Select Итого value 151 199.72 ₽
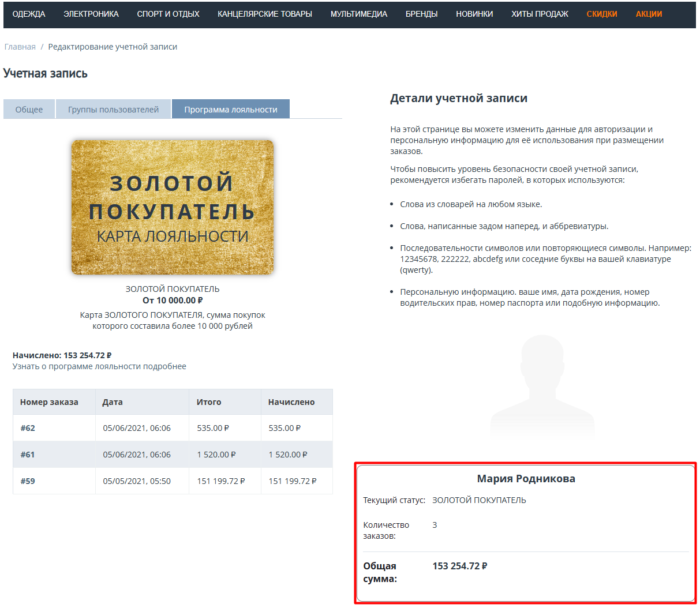This screenshot has height=608, width=700. coord(221,481)
